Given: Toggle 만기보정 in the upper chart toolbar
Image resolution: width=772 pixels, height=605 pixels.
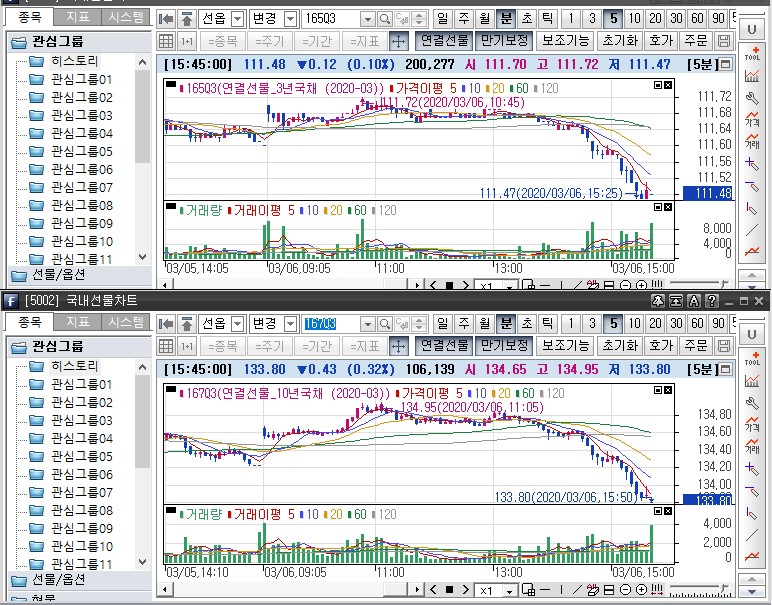Looking at the screenshot, I should 503,40.
